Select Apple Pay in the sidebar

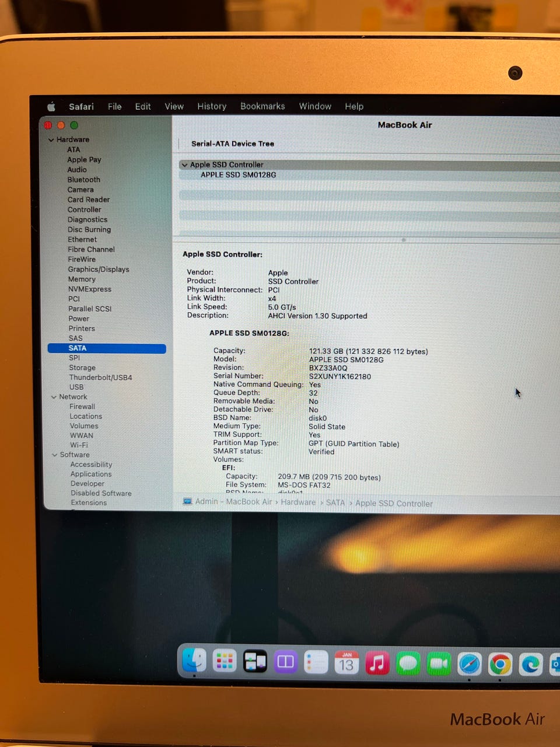[84, 160]
